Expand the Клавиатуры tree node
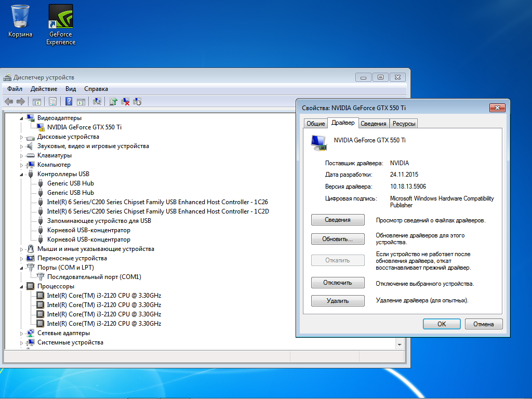This screenshot has width=532, height=399. pos(21,156)
